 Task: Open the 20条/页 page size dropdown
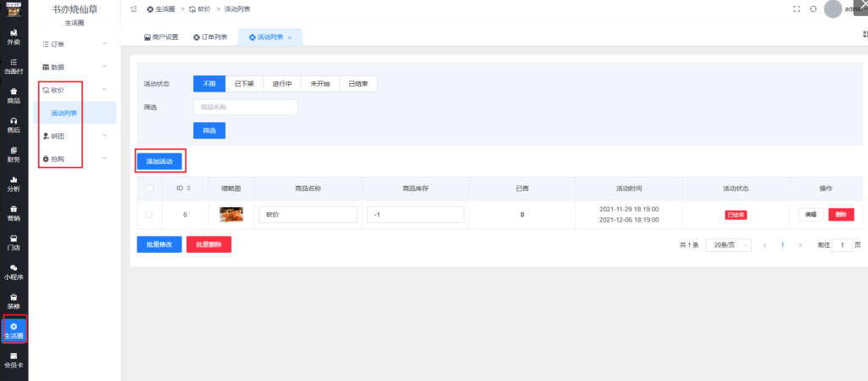(x=728, y=244)
